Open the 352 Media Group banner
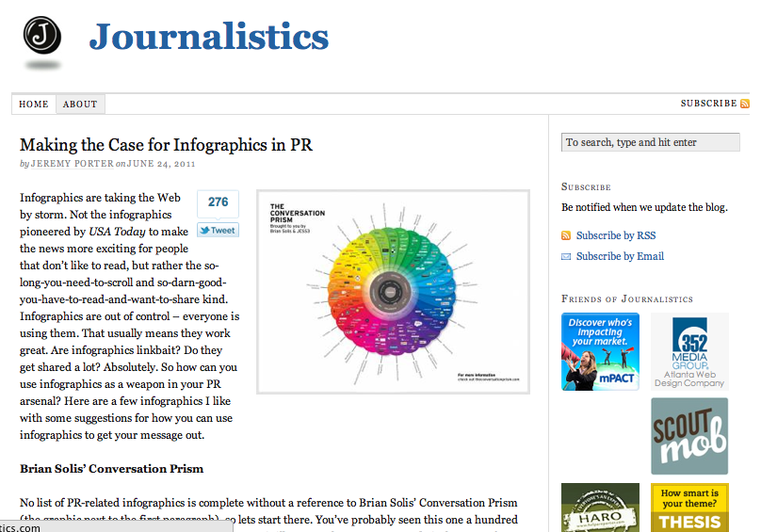The image size is (761, 532). point(689,351)
